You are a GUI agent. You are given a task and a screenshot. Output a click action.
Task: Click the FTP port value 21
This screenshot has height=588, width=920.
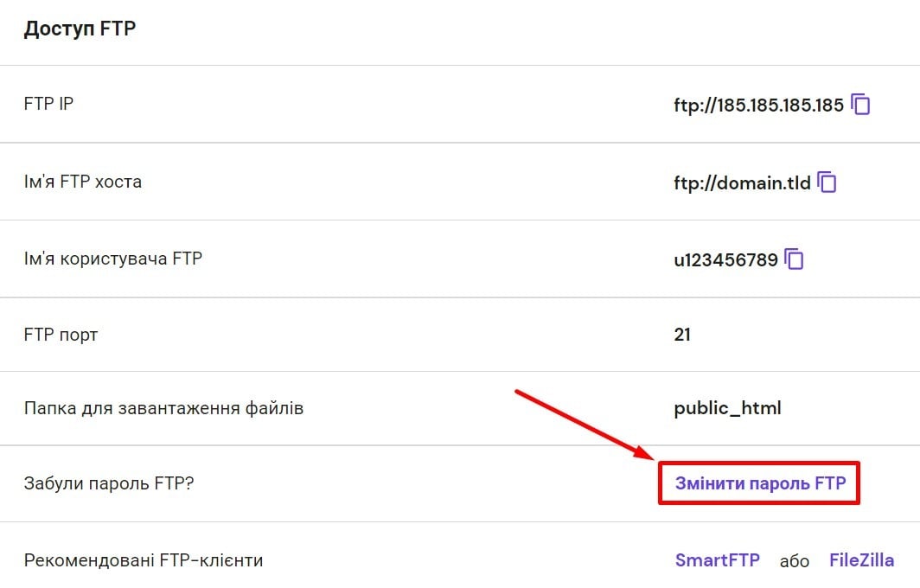(682, 334)
